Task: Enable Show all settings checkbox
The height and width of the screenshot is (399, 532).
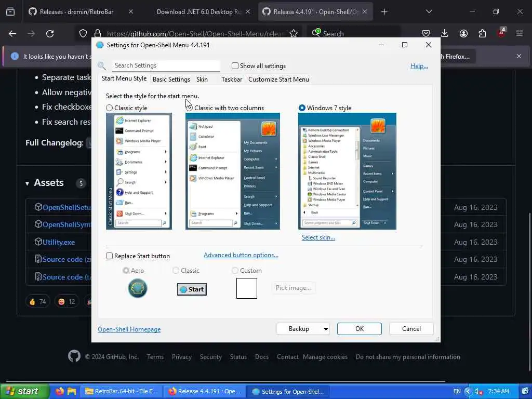Action: click(x=235, y=66)
